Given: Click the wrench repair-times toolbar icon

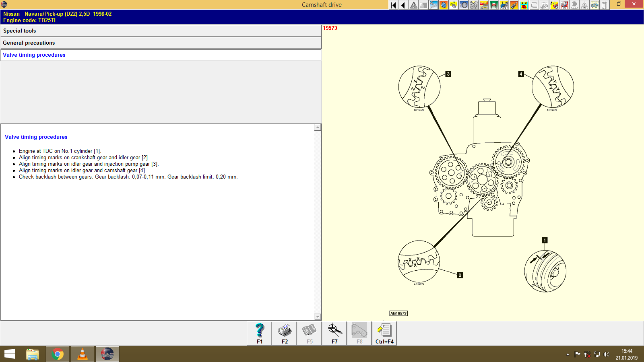Looking at the screenshot, I should (x=433, y=5).
